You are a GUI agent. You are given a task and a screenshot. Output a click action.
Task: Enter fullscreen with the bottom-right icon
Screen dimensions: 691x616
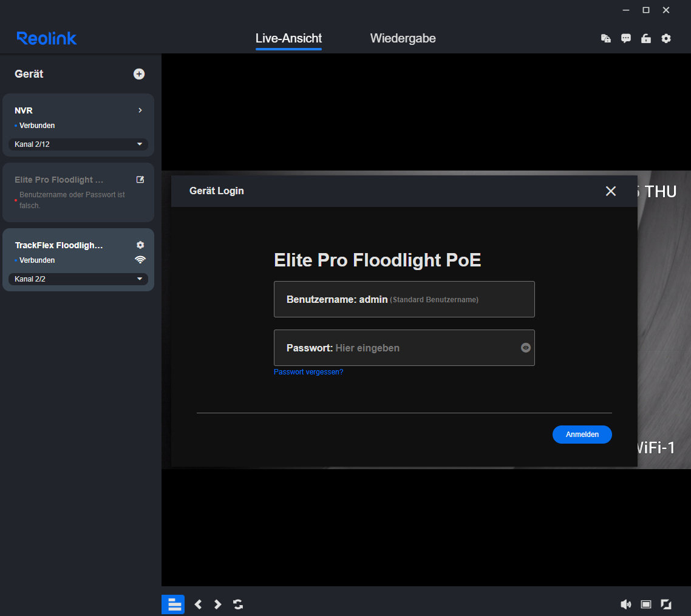pyautogui.click(x=666, y=604)
